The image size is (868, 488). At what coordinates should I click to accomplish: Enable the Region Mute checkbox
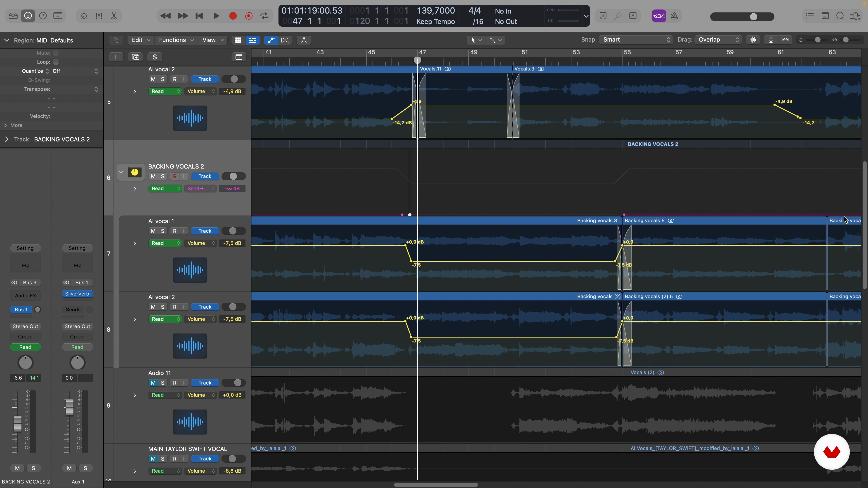click(x=56, y=53)
